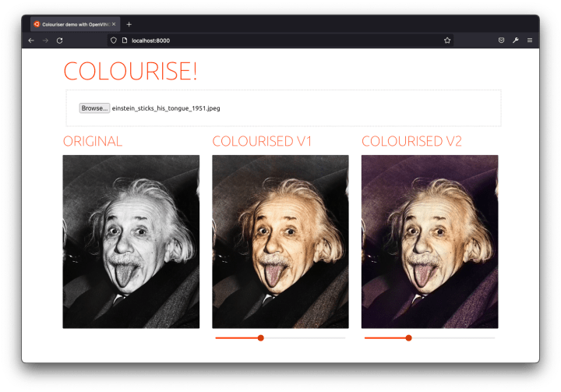
Task: Reload the localhost page
Action: [x=60, y=40]
